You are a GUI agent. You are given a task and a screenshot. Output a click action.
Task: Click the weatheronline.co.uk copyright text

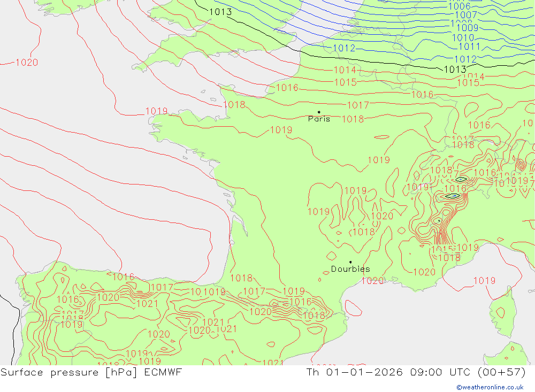(x=490, y=387)
